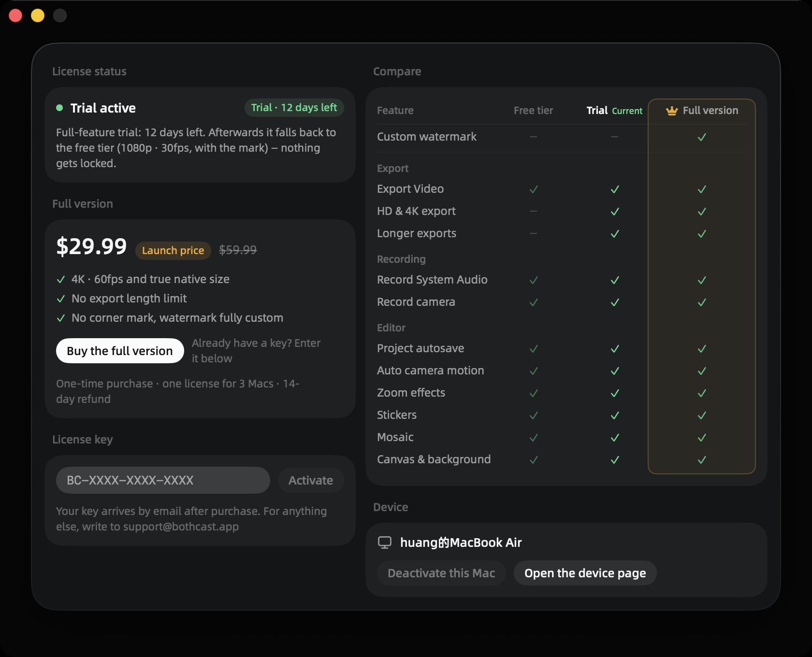Viewport: 812px width, 657px height.
Task: Click the Trial column checkmark for Longer exports
Action: 615,234
